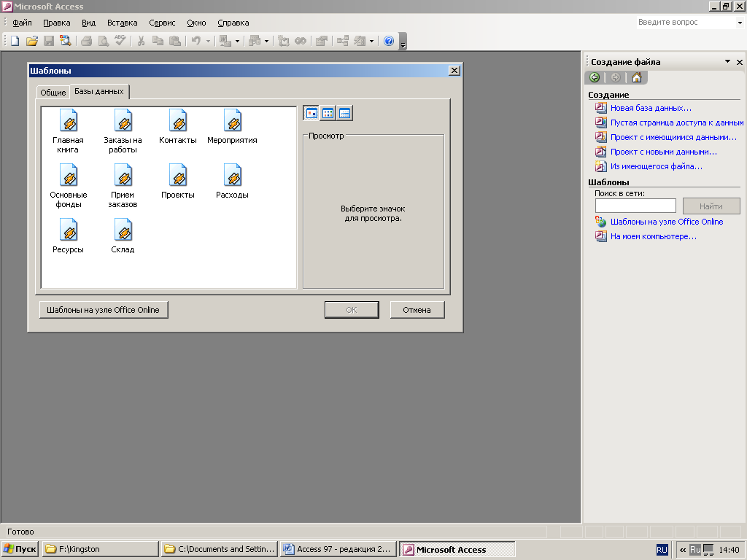Click the Print toolbar icon
This screenshot has width=747, height=560.
click(x=86, y=41)
